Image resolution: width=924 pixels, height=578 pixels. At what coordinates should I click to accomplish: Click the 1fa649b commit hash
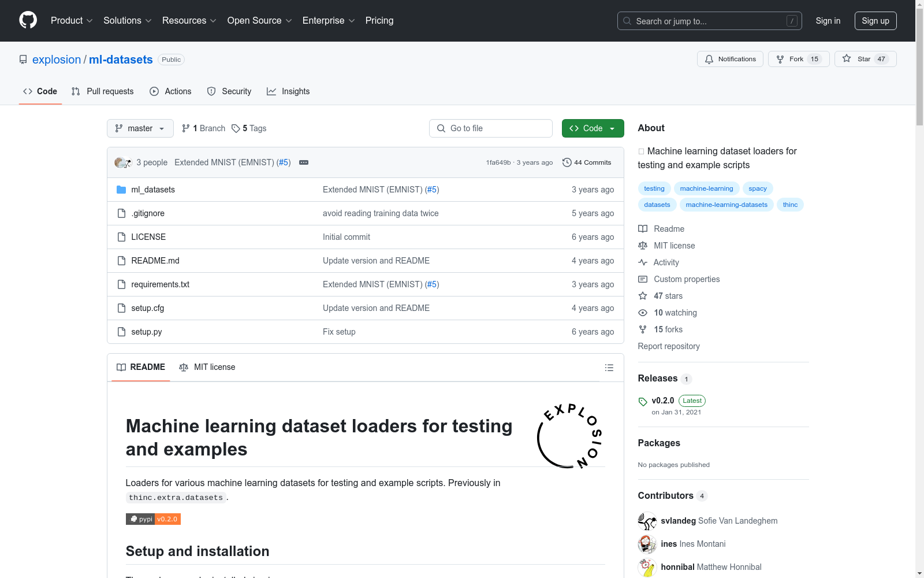coord(498,162)
